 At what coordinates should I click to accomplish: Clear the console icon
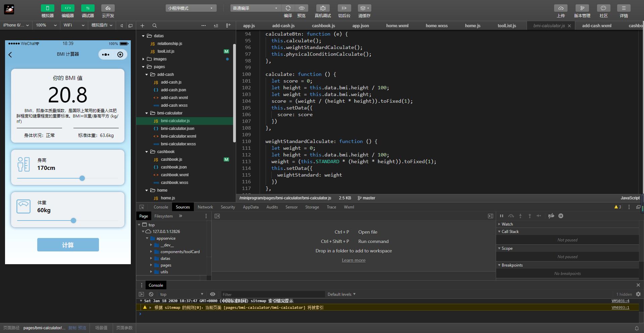(x=151, y=294)
